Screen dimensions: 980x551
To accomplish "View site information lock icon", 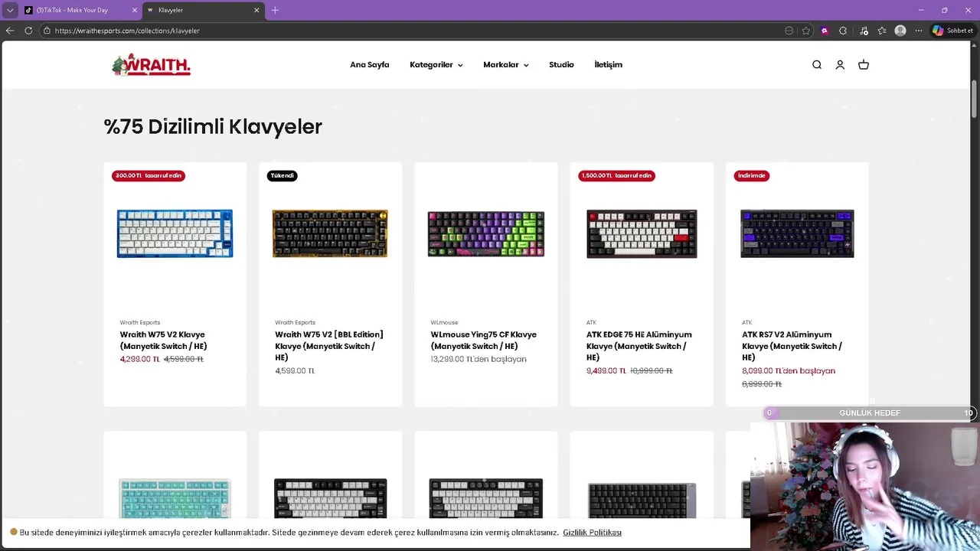I will coord(47,31).
